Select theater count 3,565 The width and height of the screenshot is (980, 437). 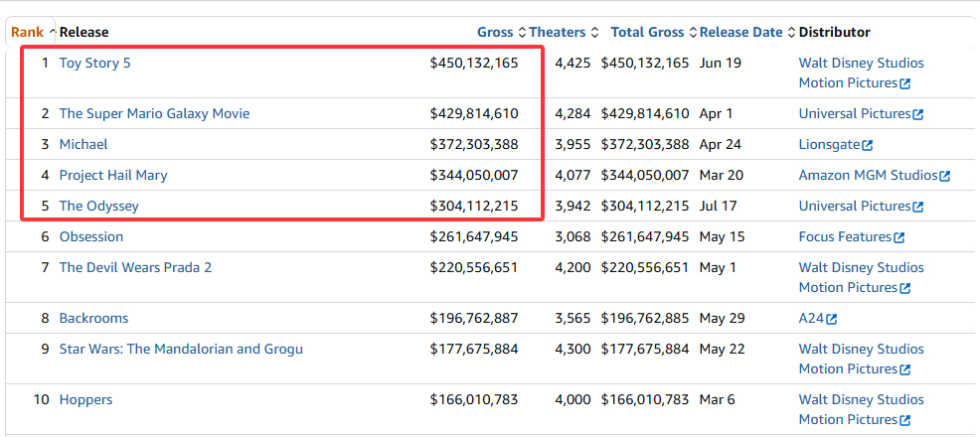click(572, 318)
